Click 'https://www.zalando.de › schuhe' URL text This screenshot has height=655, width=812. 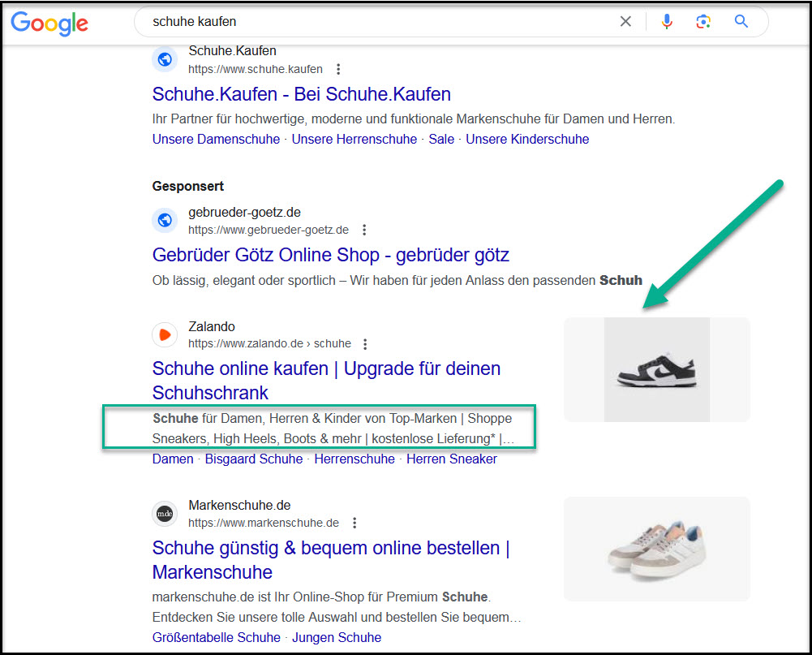pyautogui.click(x=269, y=343)
